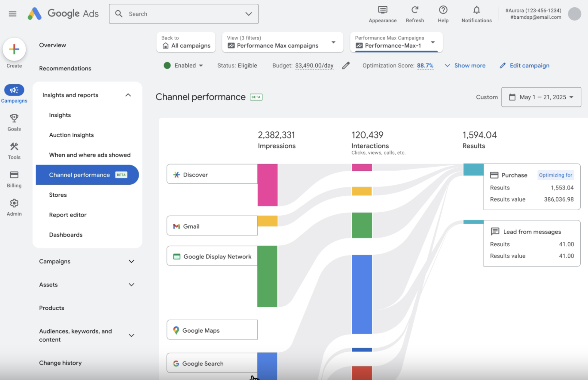Open the May 1 – 21, 2025 date range dropdown
Screen dimensions: 588x380
(x=541, y=97)
